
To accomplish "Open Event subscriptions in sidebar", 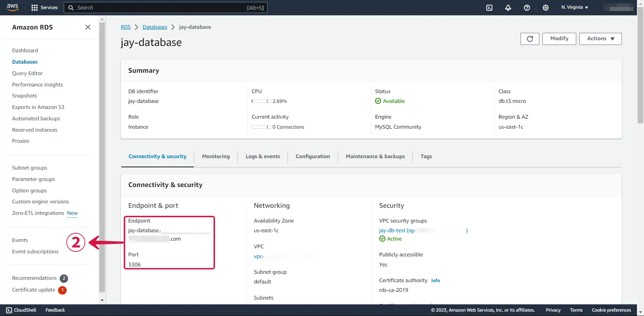I will pyautogui.click(x=35, y=252).
